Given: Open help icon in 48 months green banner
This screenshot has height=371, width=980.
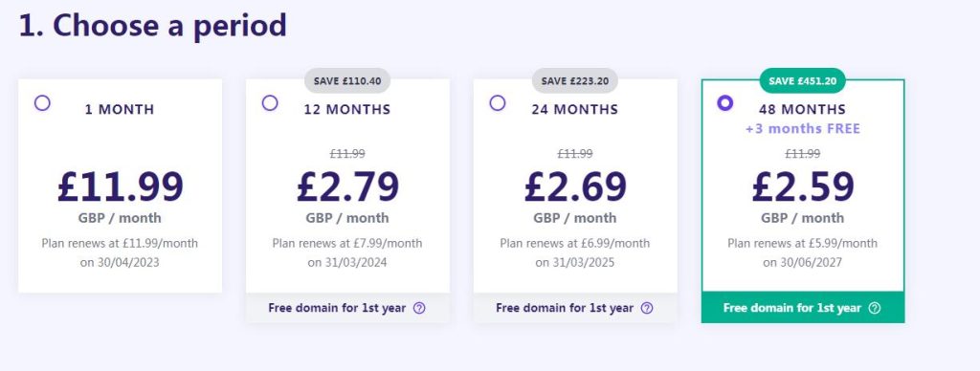Looking at the screenshot, I should point(875,308).
